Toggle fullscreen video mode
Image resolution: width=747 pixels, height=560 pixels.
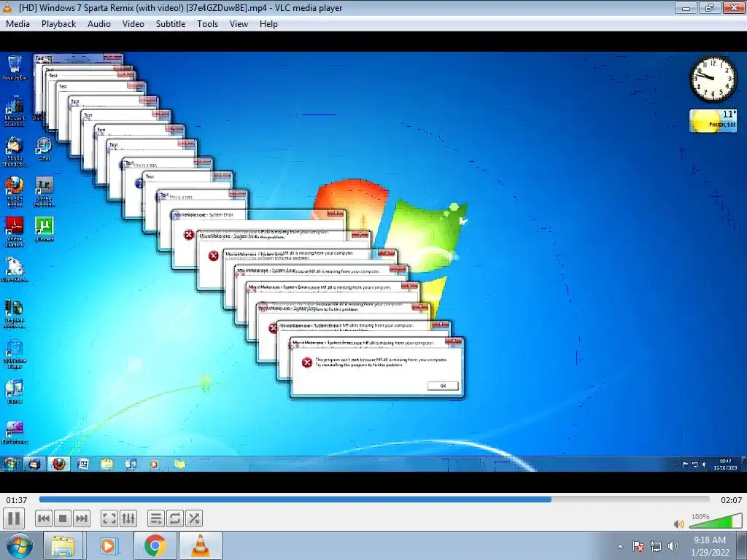pyautogui.click(x=109, y=518)
